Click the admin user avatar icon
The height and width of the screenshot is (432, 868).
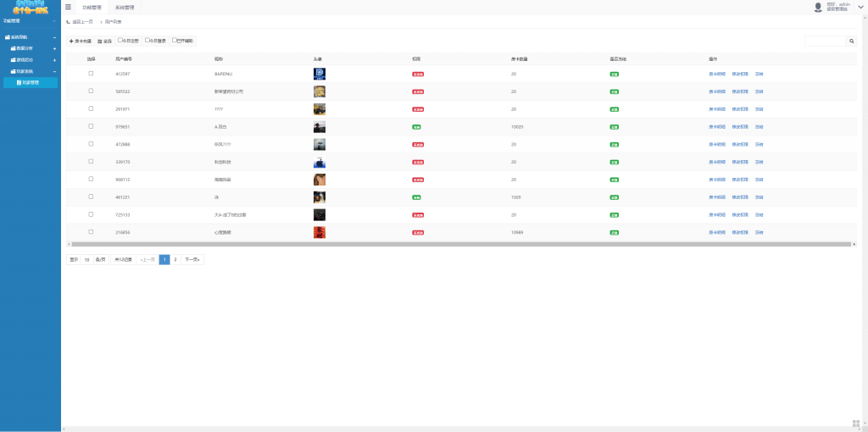pyautogui.click(x=818, y=7)
